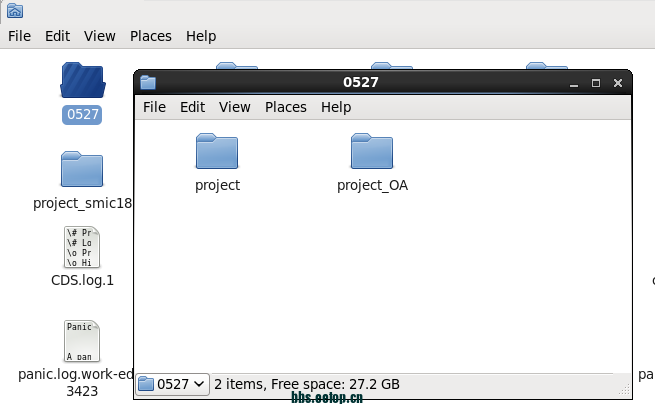Click the resize grip in window corner
The width and height of the screenshot is (655, 409).
[x=624, y=389]
